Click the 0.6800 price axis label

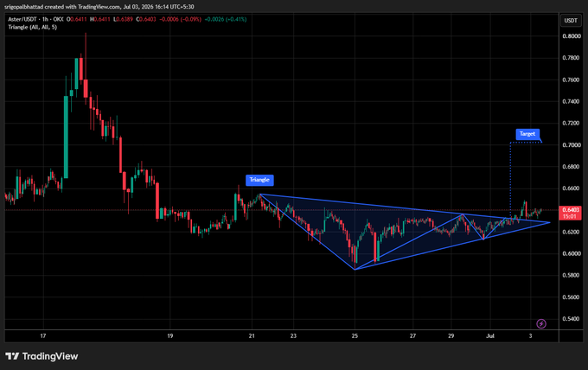pos(571,167)
